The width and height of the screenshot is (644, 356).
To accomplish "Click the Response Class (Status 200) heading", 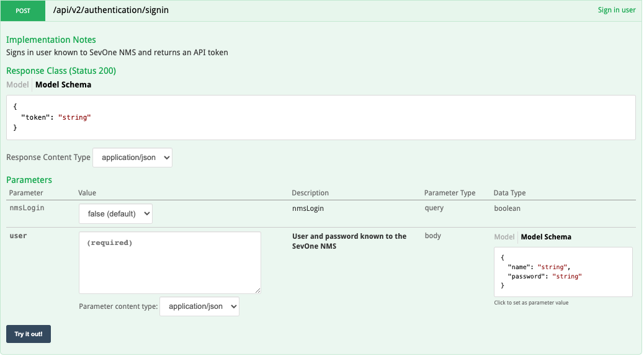I will click(x=61, y=71).
